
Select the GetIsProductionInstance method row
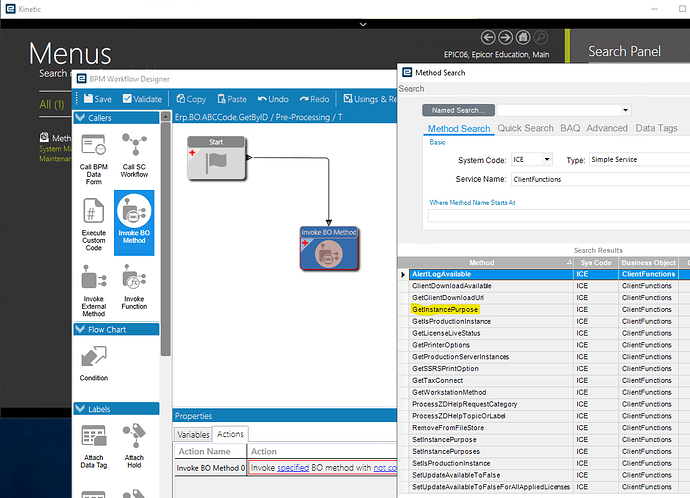(x=544, y=322)
